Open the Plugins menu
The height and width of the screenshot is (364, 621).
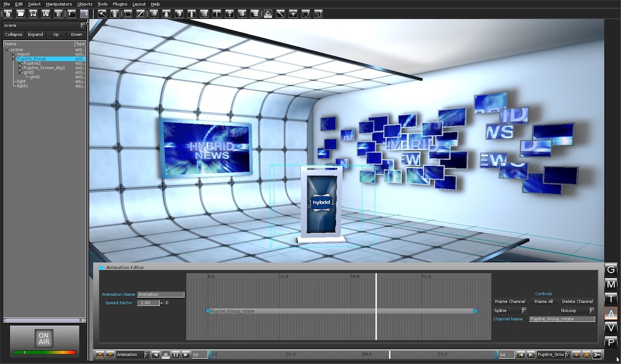click(x=119, y=4)
